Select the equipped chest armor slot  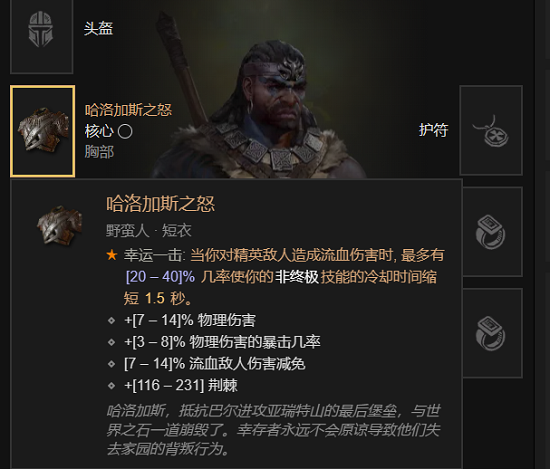click(42, 131)
